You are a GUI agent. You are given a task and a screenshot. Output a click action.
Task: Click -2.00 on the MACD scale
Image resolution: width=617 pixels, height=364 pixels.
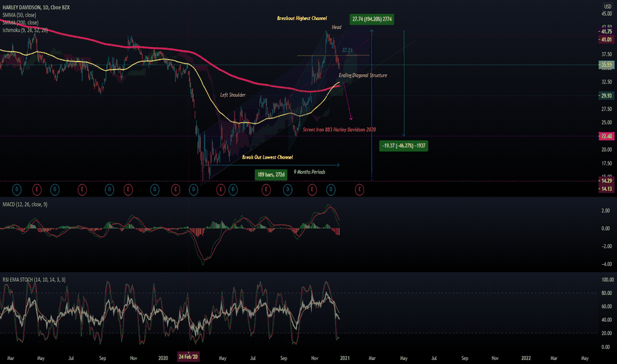click(x=606, y=246)
